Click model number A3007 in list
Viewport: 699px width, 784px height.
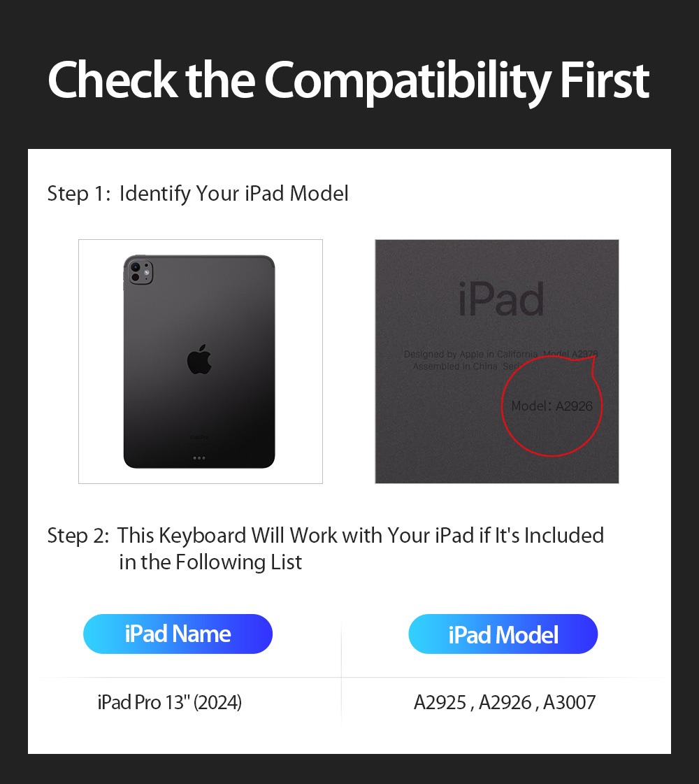pyautogui.click(x=570, y=702)
